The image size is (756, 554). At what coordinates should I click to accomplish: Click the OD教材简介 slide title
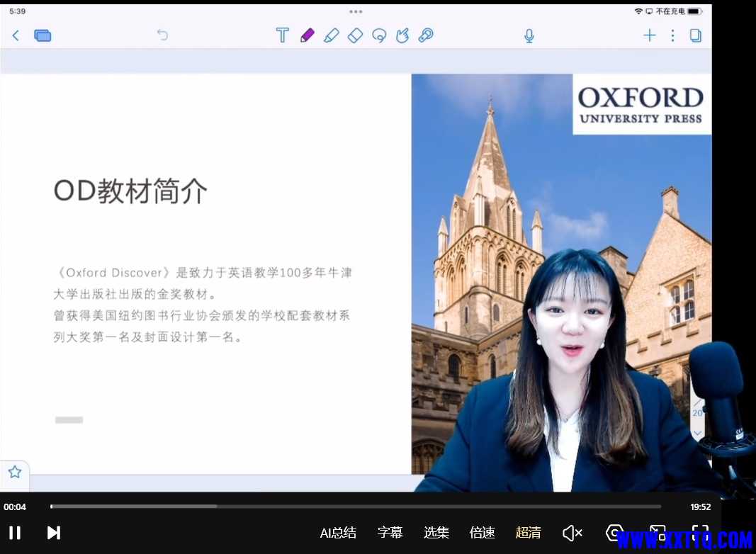pos(130,191)
